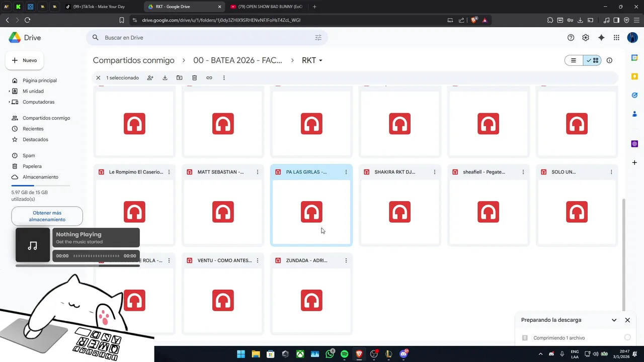Open Google apps grid
The width and height of the screenshot is (644, 362).
616,38
